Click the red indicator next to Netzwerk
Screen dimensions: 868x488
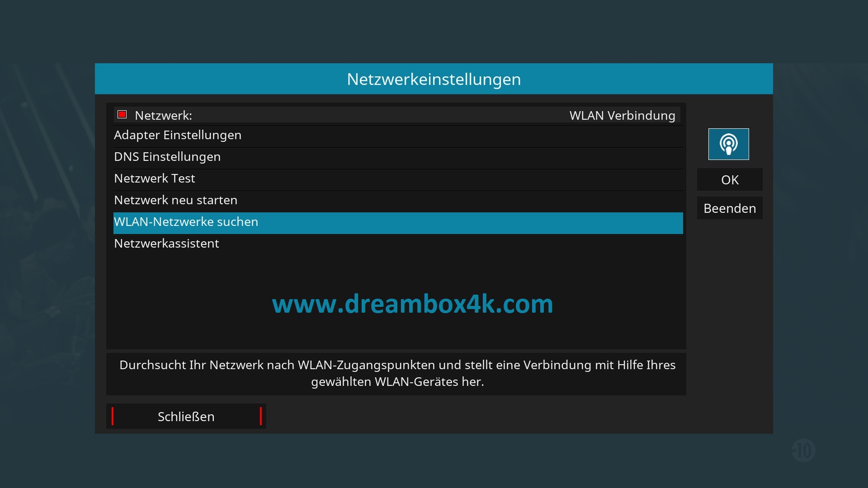[122, 114]
